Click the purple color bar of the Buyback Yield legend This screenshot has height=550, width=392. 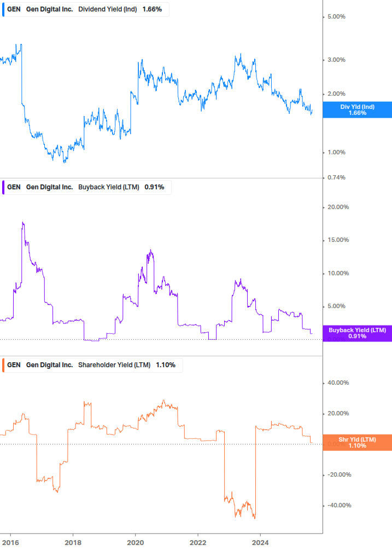click(3, 187)
